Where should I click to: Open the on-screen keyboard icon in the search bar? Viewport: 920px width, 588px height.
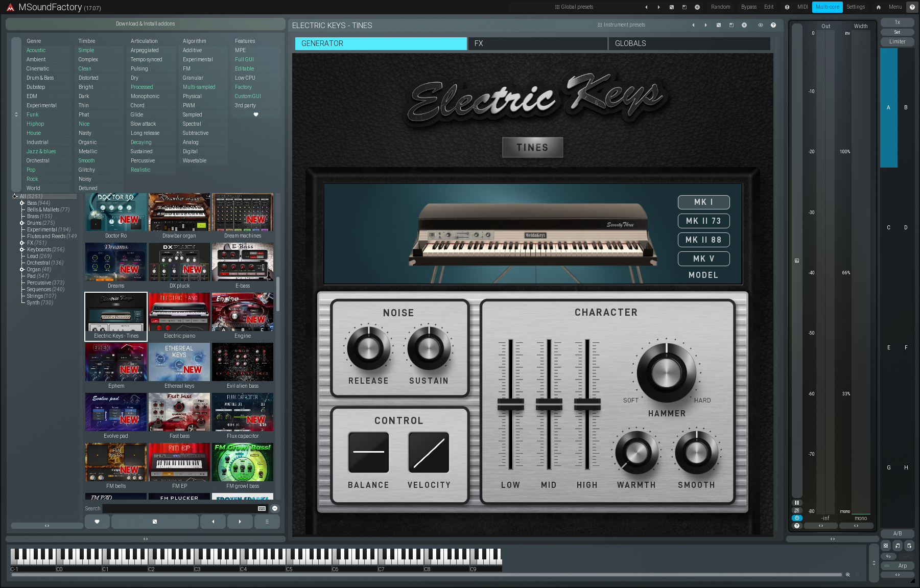(x=261, y=508)
